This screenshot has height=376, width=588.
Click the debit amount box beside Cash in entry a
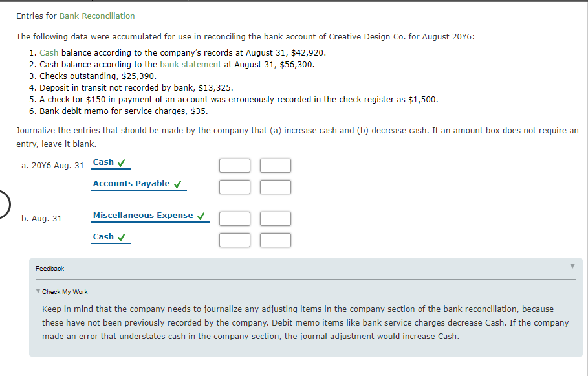[x=234, y=165]
